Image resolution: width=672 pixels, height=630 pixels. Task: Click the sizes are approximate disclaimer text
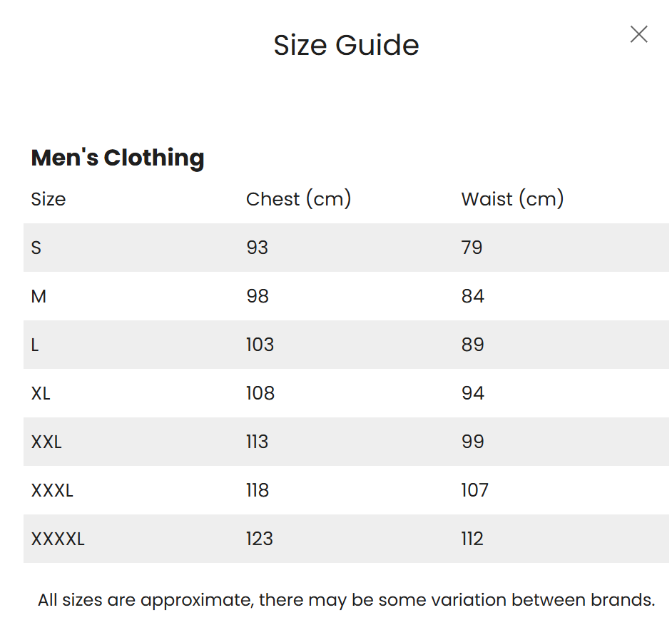[346, 600]
